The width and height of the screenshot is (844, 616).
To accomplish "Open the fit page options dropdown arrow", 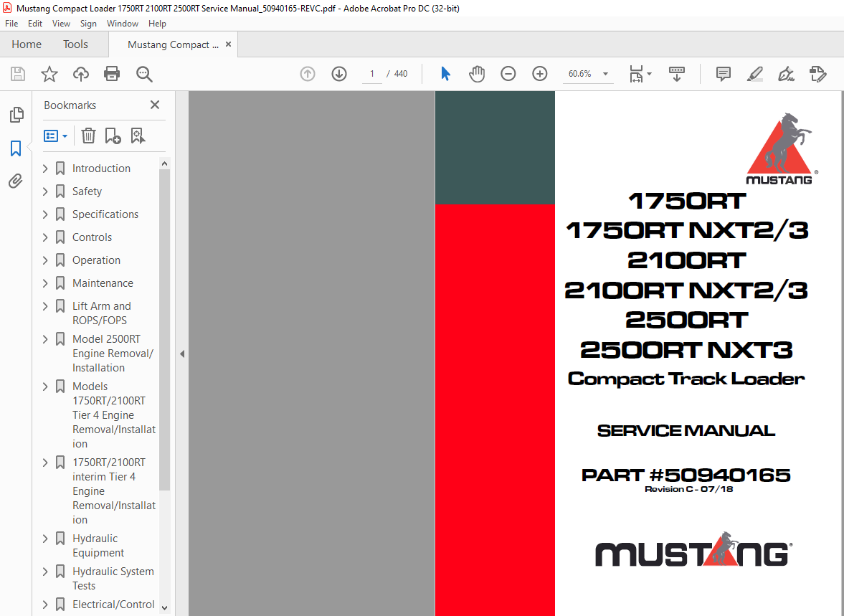I will [x=649, y=74].
